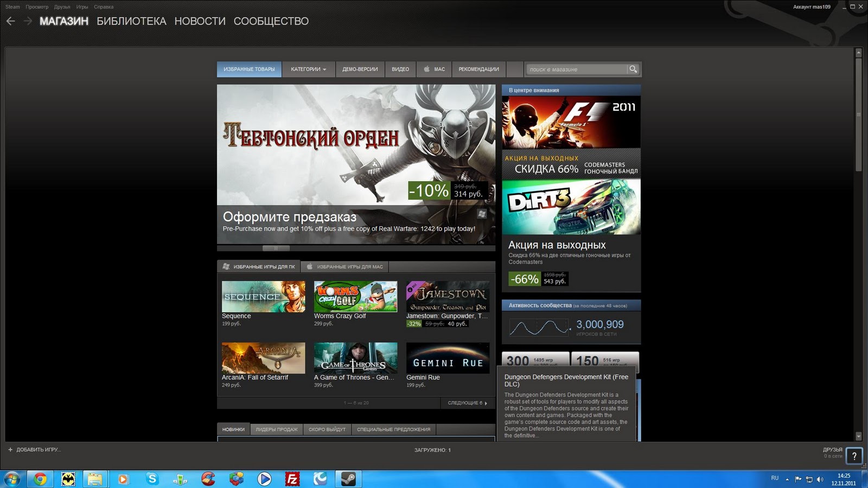Viewport: 868px width, 488px height.
Task: Open the Jamestown game thumbnail
Action: tap(448, 297)
